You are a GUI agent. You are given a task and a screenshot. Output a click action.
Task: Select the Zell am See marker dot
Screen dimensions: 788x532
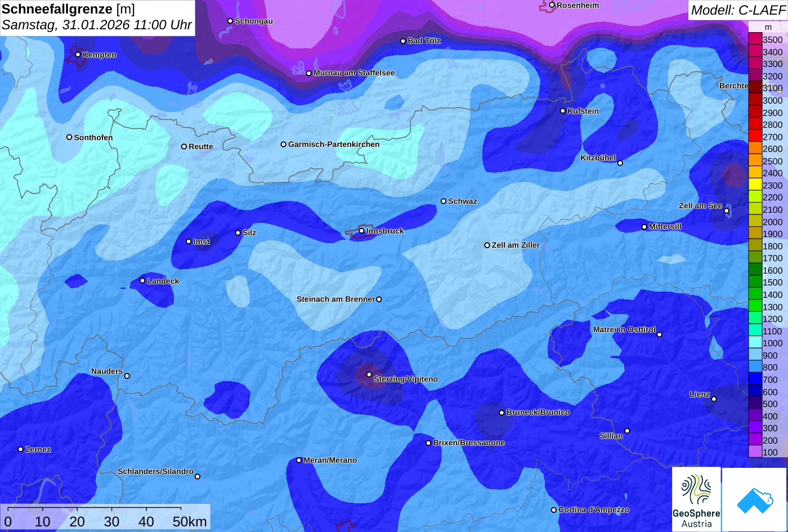point(727,211)
